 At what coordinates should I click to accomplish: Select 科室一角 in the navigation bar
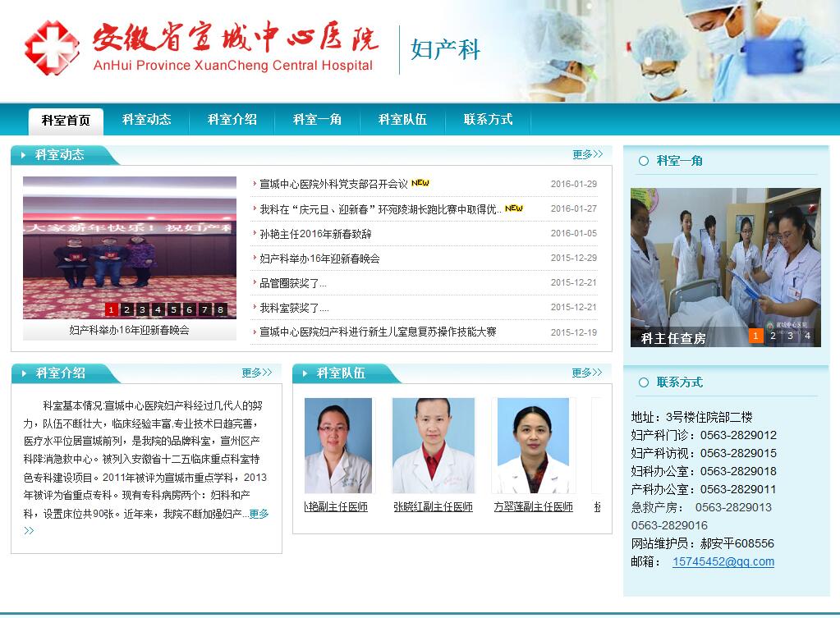click(317, 120)
